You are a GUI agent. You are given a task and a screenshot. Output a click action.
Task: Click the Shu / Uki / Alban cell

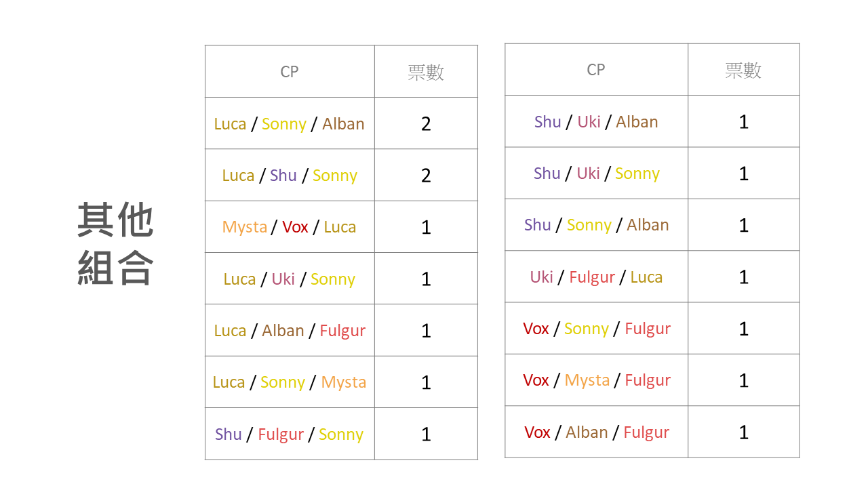pyautogui.click(x=596, y=121)
